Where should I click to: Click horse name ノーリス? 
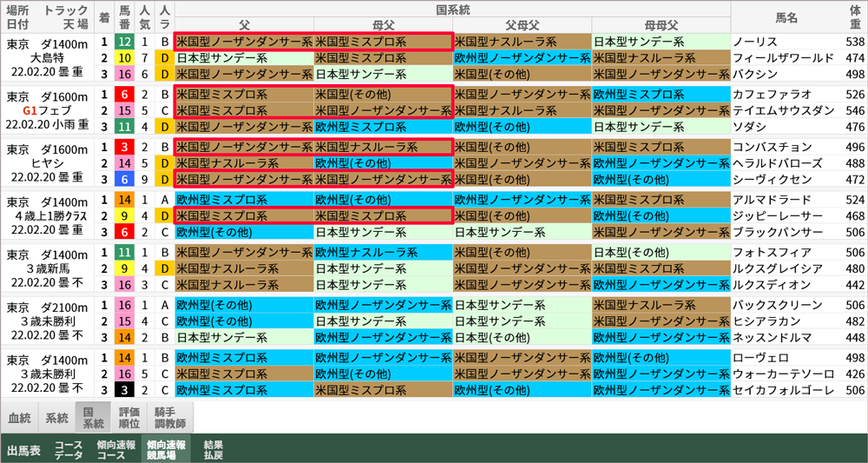754,42
